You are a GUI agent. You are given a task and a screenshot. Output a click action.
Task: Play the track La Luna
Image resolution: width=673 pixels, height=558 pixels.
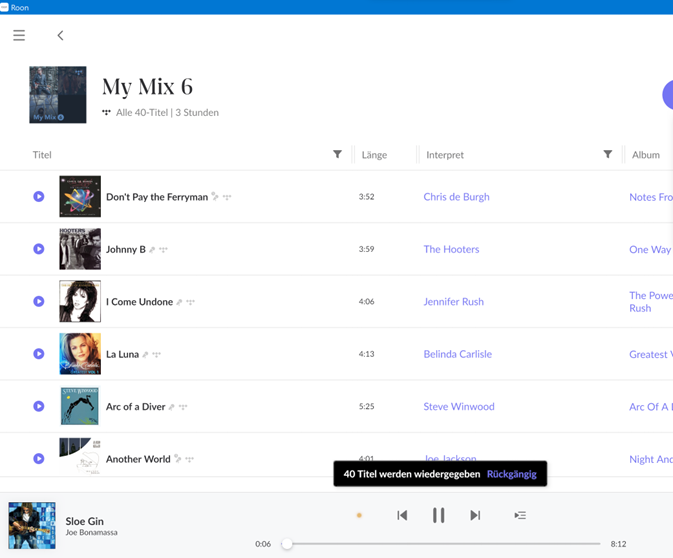[39, 354]
